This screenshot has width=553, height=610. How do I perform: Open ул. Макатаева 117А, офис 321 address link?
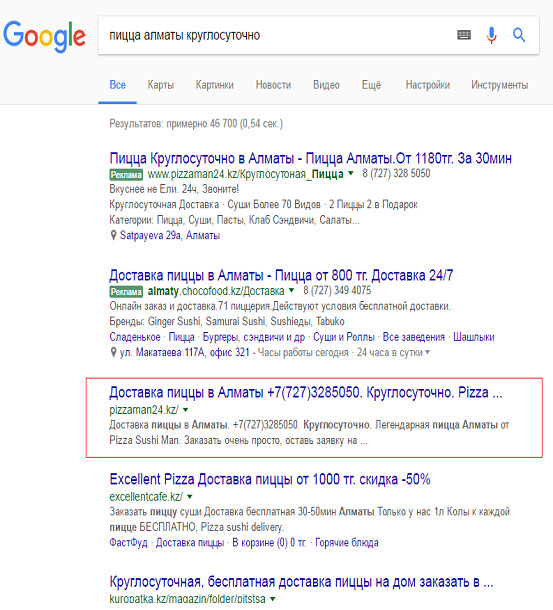184,352
